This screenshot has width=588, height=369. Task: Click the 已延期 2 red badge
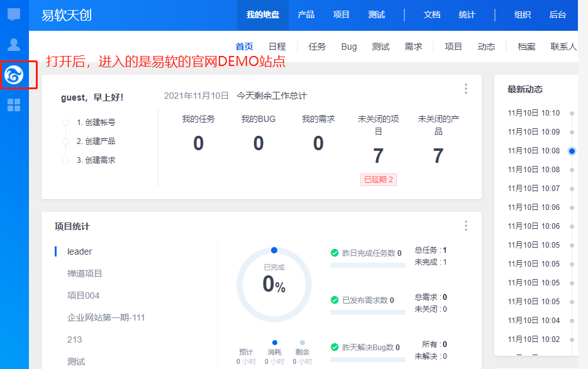tap(379, 180)
